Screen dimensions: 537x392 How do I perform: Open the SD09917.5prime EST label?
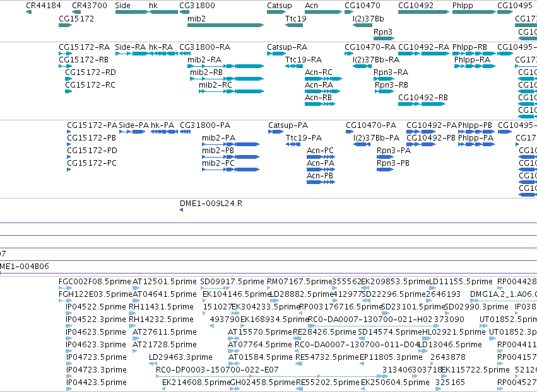[232, 282]
